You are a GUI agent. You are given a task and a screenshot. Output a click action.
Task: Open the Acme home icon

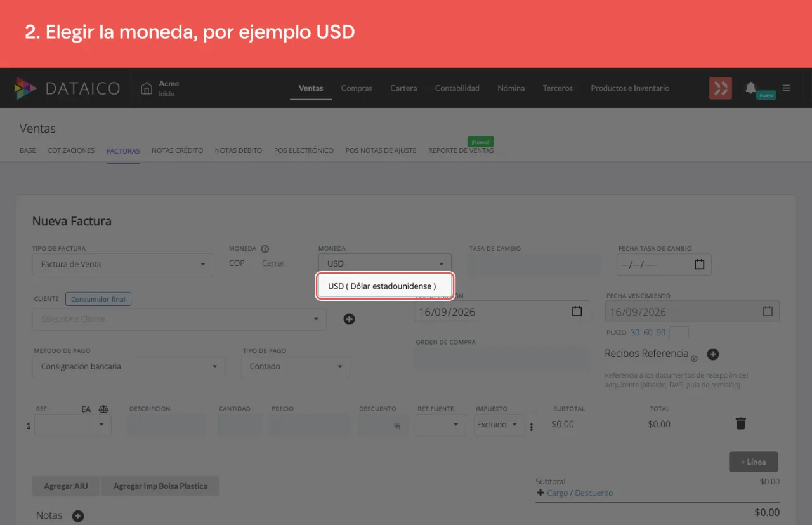(x=147, y=88)
